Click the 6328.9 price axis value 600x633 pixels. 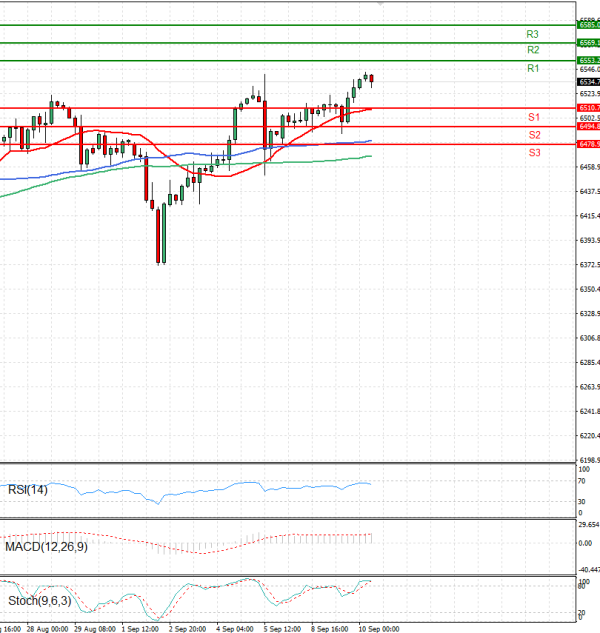pyautogui.click(x=590, y=314)
